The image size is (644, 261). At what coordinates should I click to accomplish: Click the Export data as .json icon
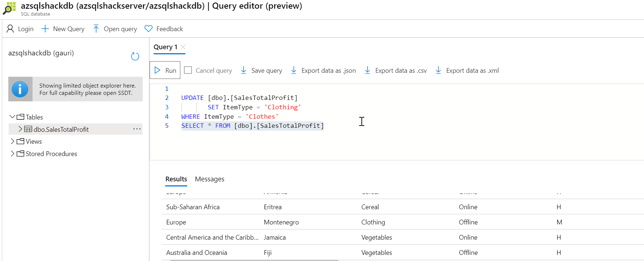[294, 70]
